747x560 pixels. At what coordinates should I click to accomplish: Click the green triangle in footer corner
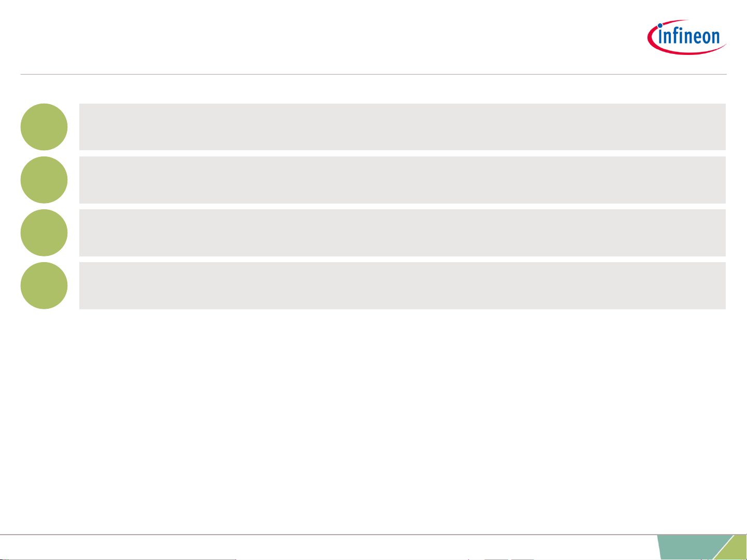pos(735,550)
